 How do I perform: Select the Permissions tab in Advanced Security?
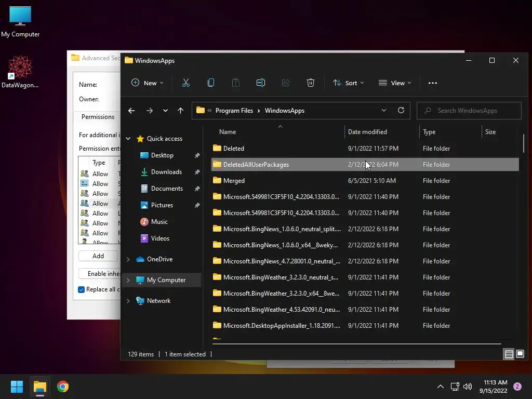(98, 117)
